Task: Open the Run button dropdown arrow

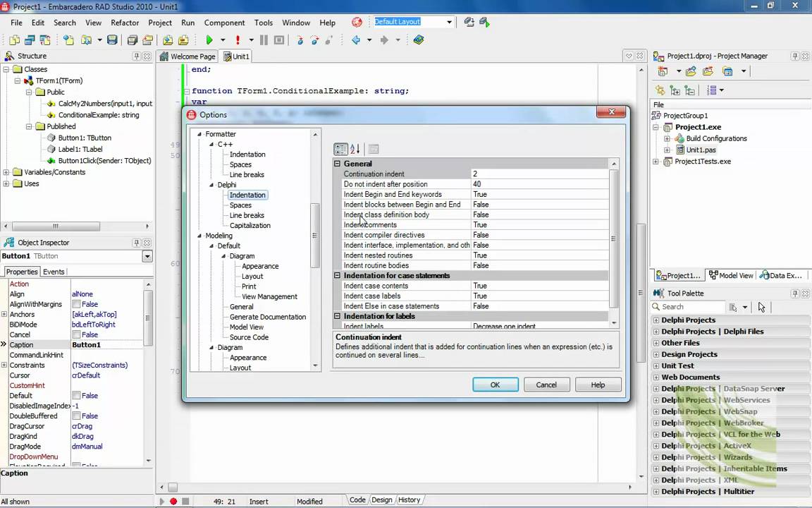Action: (x=223, y=40)
